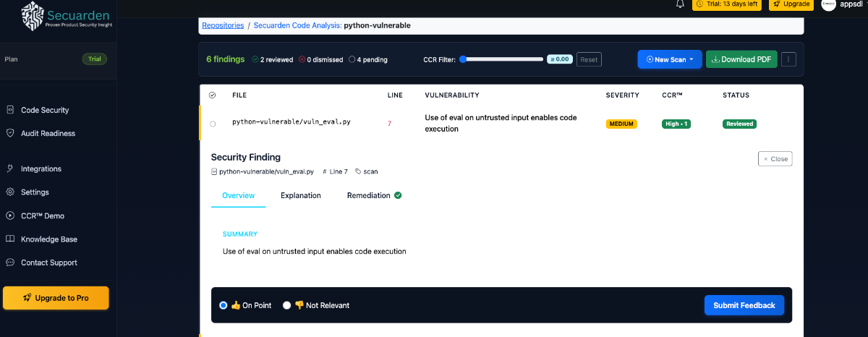
Task: Select the vuln_eval.py finding row checkbox
Action: point(213,124)
